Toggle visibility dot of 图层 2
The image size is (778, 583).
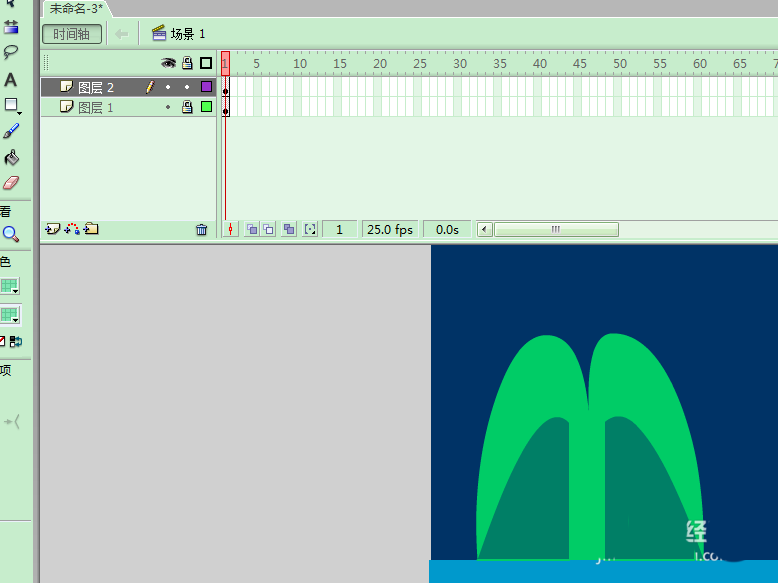pyautogui.click(x=168, y=87)
